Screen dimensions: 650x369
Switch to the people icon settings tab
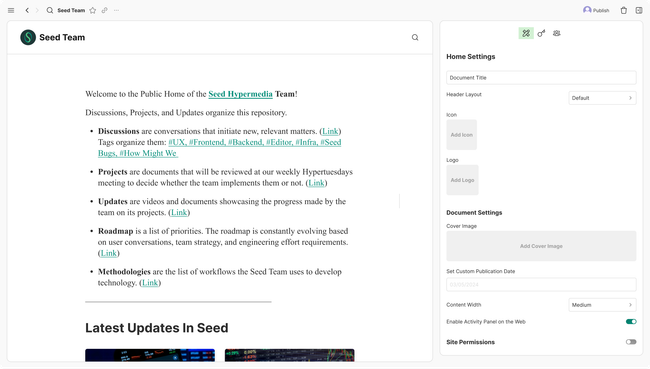[557, 33]
